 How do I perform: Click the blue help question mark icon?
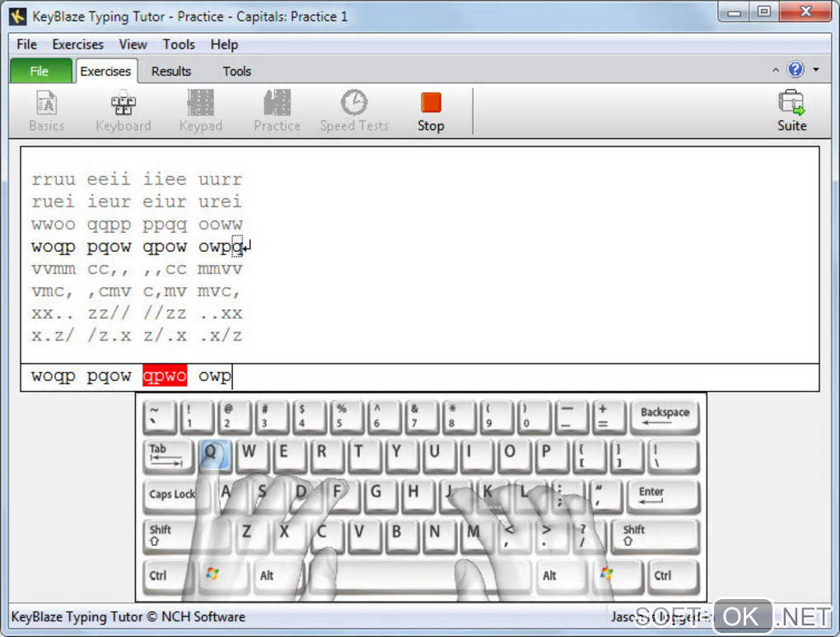796,69
